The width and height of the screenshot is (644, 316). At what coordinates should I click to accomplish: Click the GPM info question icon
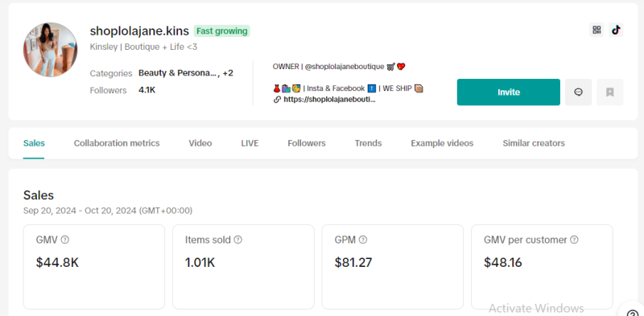coord(363,240)
